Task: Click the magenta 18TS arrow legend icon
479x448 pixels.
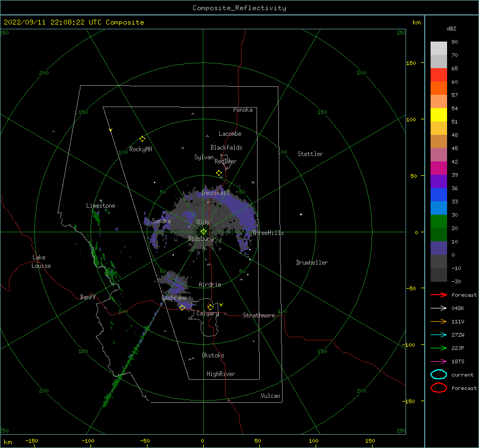Action: click(x=439, y=362)
